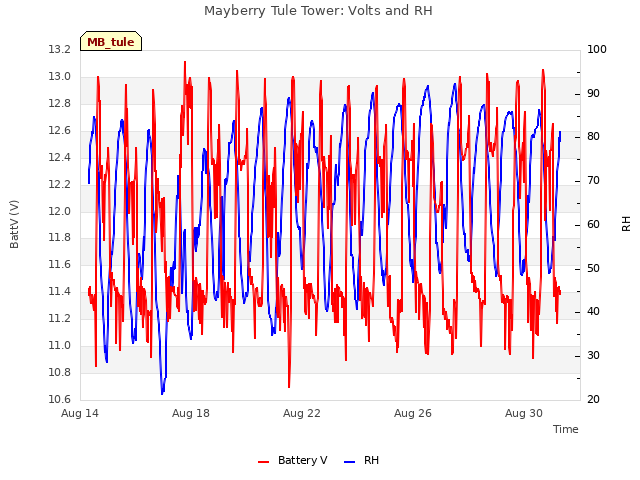
Task: Click the 70 RH tick label
Action: tap(593, 180)
